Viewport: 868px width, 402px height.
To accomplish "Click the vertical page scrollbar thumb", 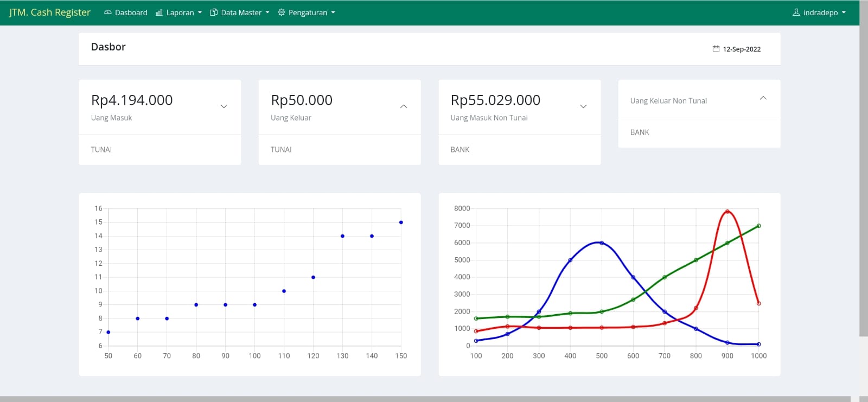I will pyautogui.click(x=864, y=168).
